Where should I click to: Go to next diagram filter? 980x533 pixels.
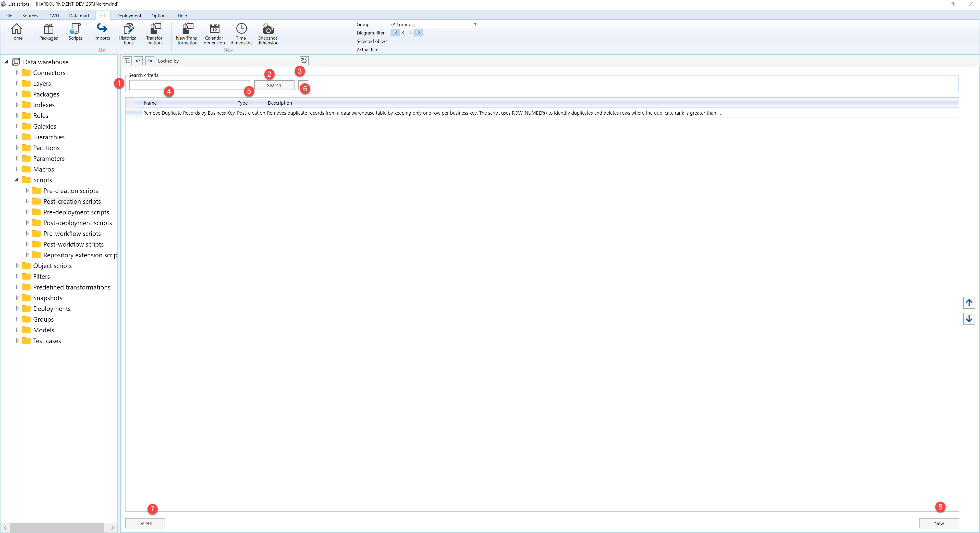tap(410, 33)
